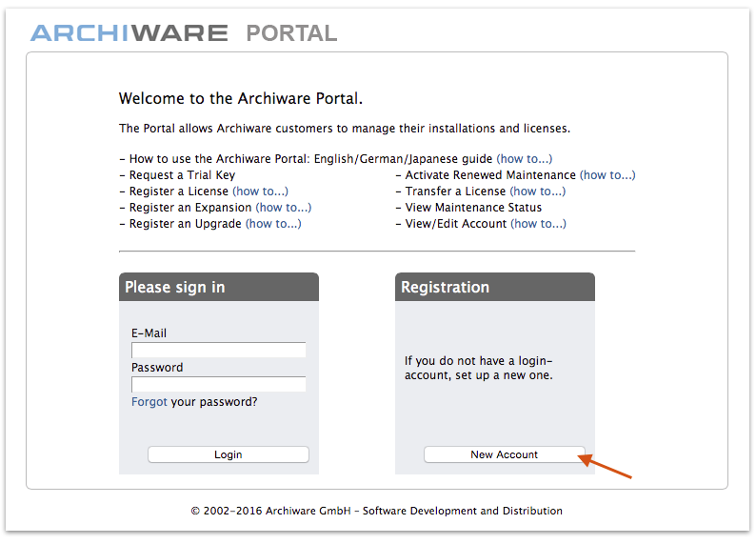Open how to for View/Edit Account
Viewport: 756px width, 544px height.
[x=539, y=224]
